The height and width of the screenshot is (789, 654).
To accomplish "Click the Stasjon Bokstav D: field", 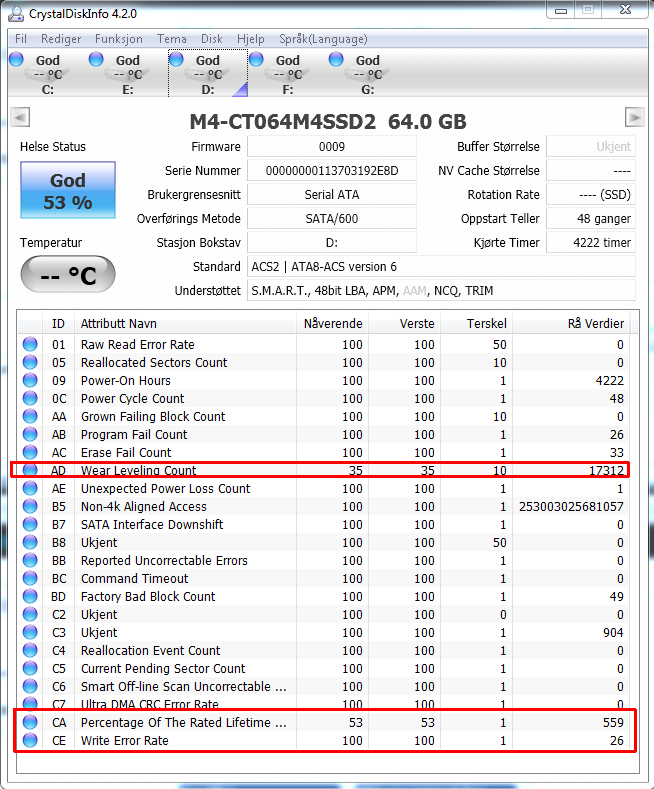I will pyautogui.click(x=332, y=243).
